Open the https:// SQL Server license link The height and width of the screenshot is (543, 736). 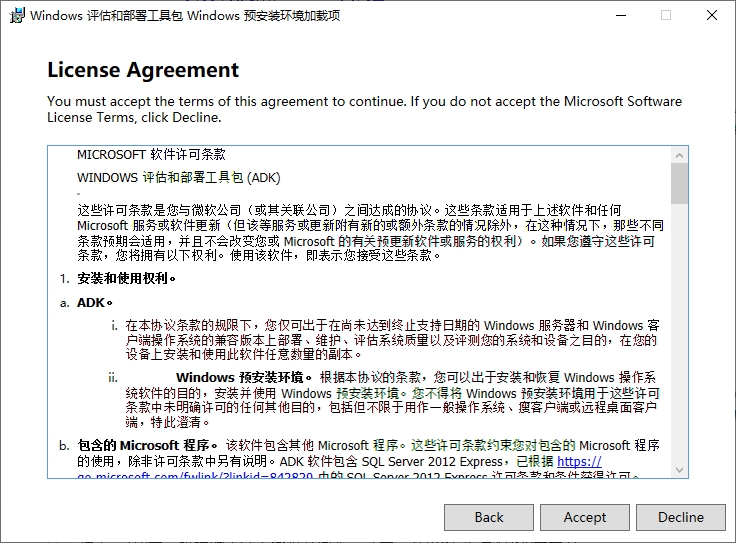pos(579,461)
